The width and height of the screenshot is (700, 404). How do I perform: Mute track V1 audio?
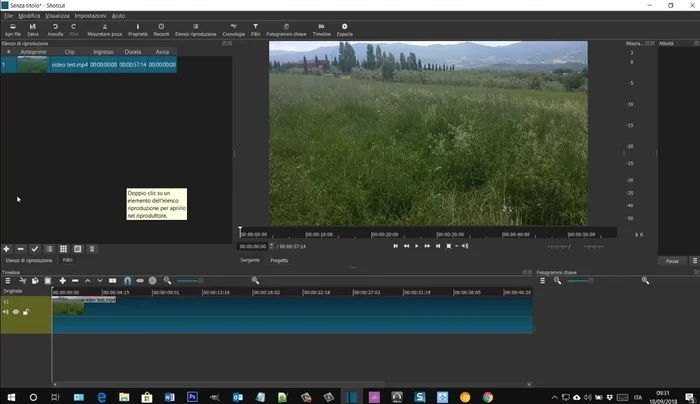point(6,312)
